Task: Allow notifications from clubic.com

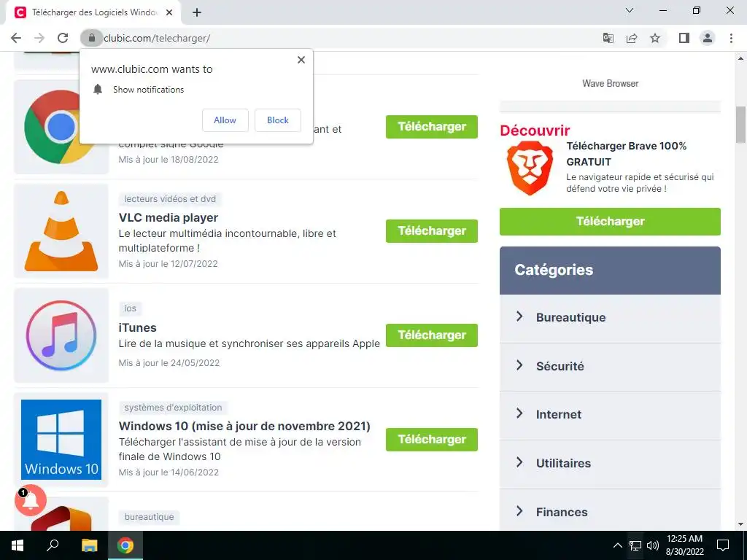Action: (225, 120)
